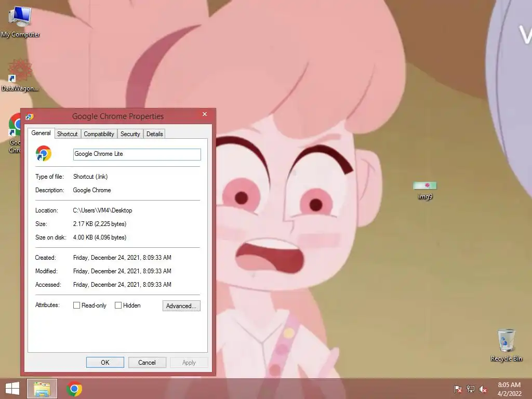Screen dimensions: 532x399
Task: Click the Chrome icon in Properties title bar
Action: coord(30,116)
